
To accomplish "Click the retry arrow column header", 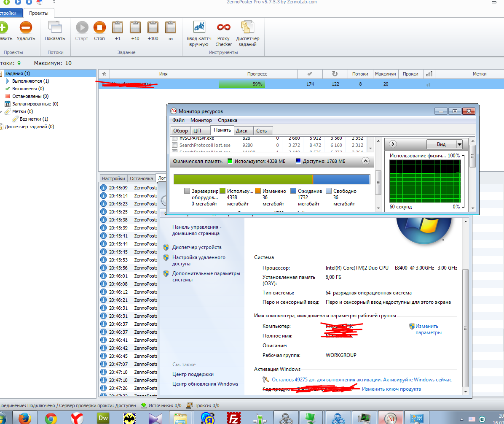I will point(335,74).
